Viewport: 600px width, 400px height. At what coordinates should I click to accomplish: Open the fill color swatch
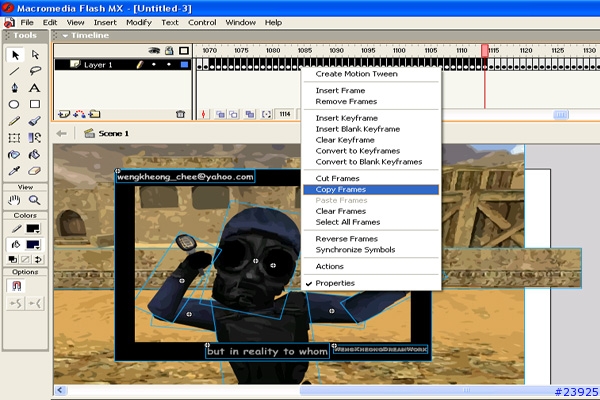tap(33, 245)
